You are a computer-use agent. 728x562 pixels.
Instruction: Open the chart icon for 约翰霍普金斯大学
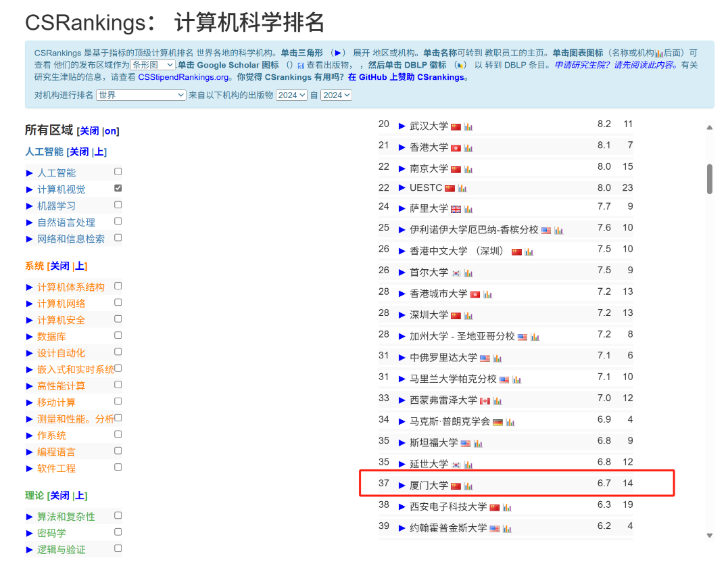coord(507,529)
